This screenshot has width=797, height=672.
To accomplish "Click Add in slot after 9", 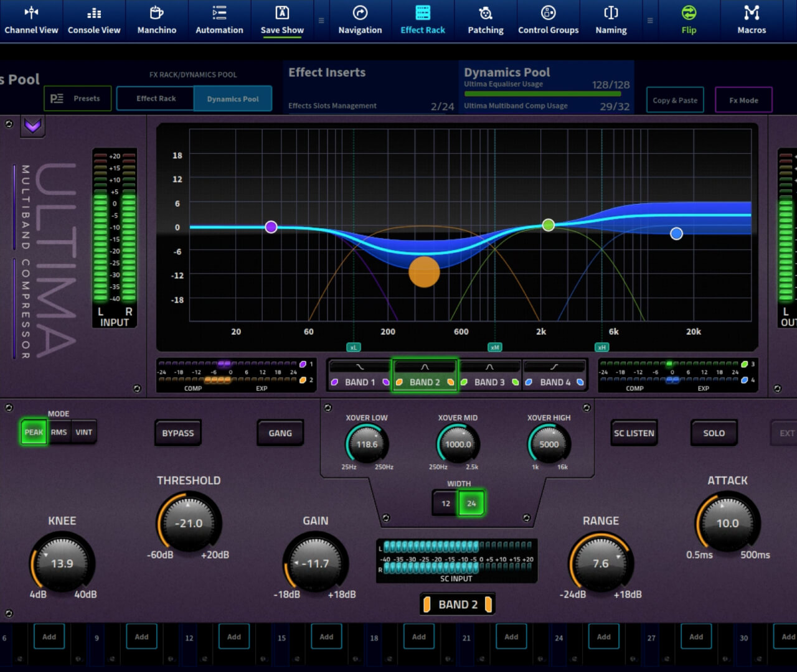I will tap(141, 637).
